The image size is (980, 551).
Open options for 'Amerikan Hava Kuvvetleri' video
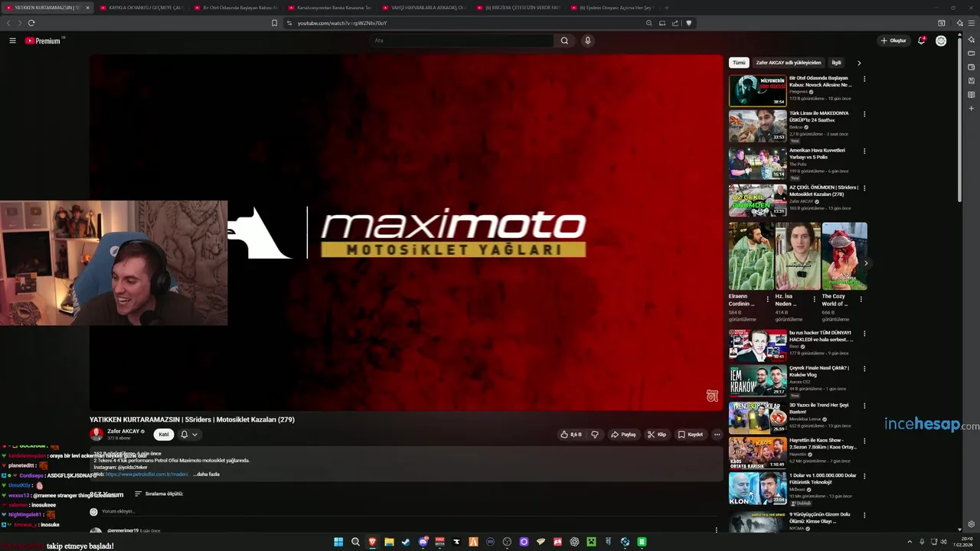pyautogui.click(x=864, y=151)
